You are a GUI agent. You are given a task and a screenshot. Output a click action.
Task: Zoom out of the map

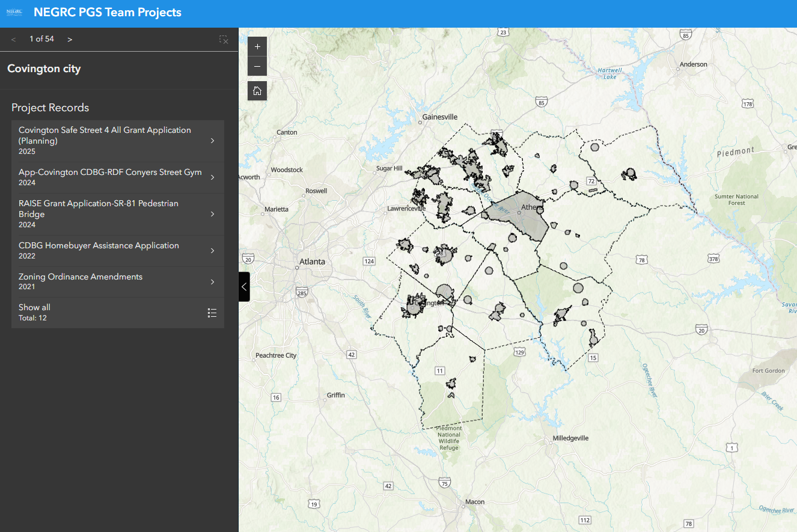[x=257, y=66]
